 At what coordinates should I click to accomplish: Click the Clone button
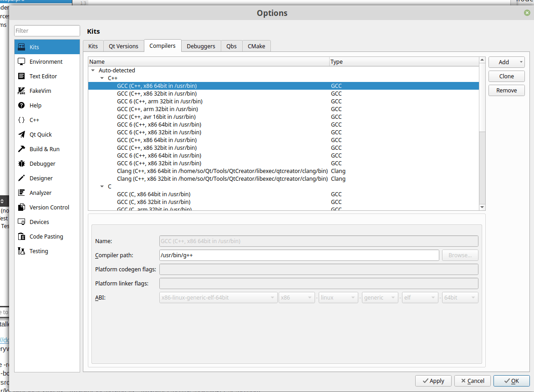click(506, 76)
